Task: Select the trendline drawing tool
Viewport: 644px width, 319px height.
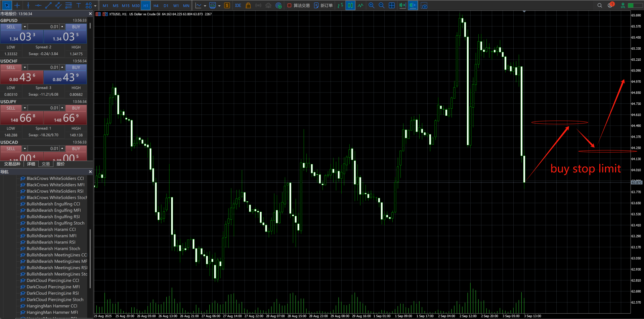Action: (x=48, y=5)
